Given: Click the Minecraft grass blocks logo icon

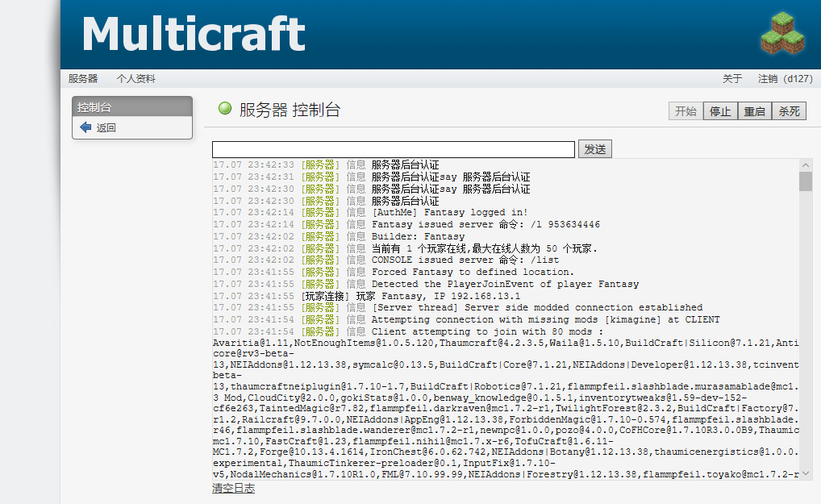Looking at the screenshot, I should pyautogui.click(x=782, y=33).
